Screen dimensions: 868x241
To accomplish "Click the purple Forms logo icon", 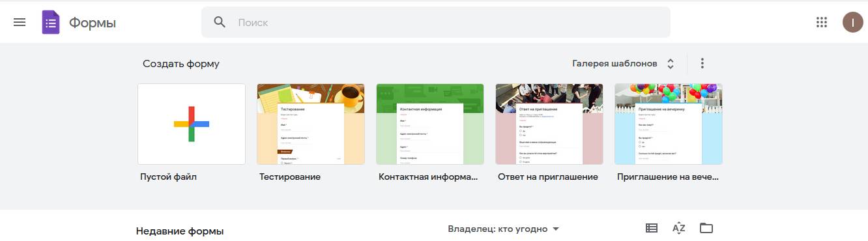I will click(x=51, y=22).
